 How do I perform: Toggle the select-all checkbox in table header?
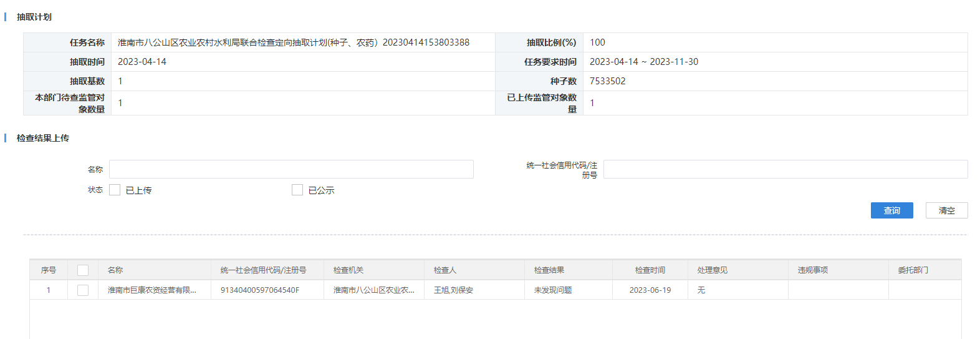point(83,270)
